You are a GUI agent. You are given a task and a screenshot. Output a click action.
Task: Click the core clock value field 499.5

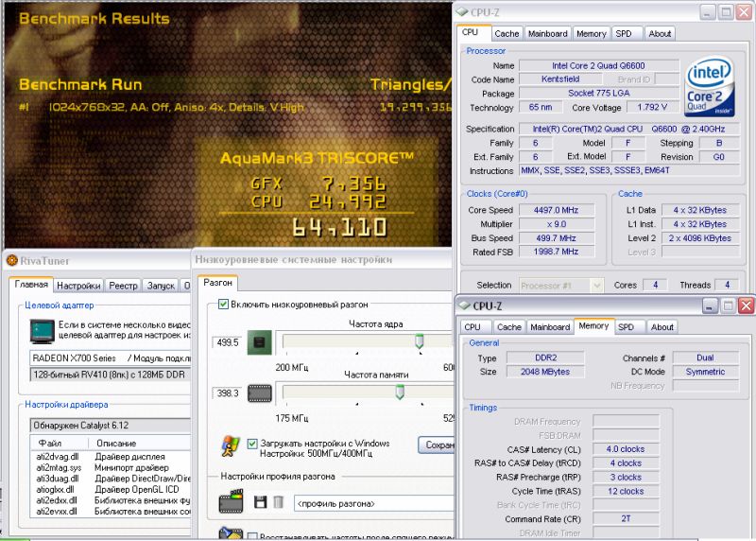click(228, 342)
